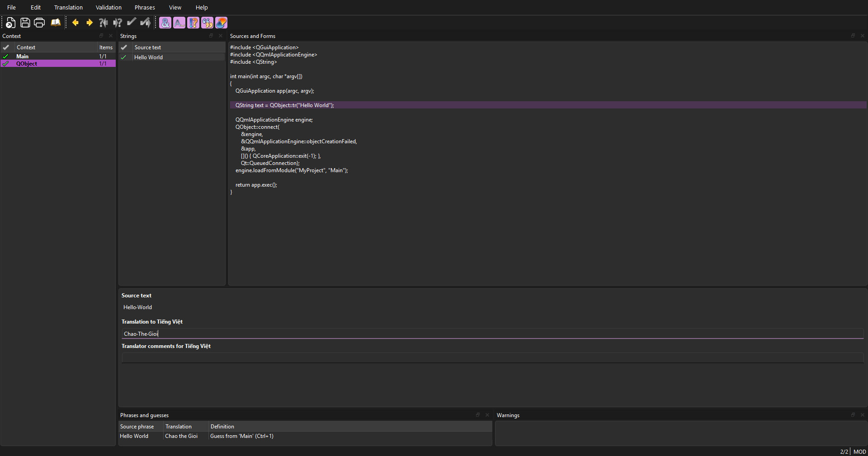Screen dimensions: 868x456
Task: Save the translation file via toolbar
Action: [x=25, y=23]
